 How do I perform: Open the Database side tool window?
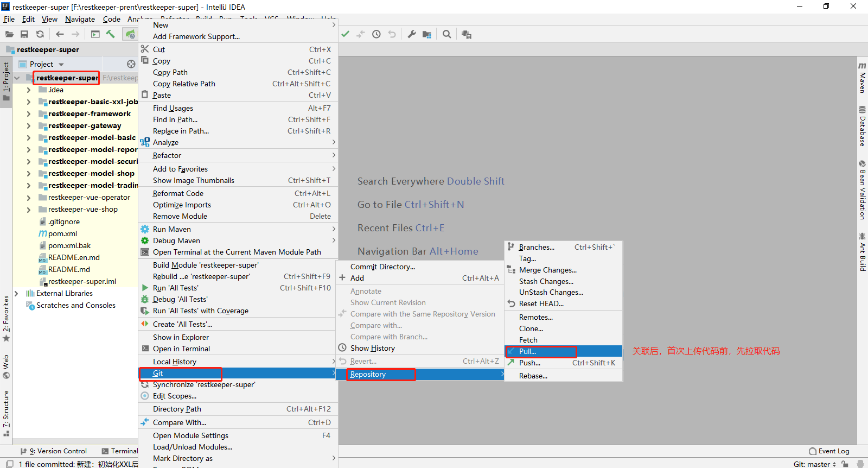(862, 126)
